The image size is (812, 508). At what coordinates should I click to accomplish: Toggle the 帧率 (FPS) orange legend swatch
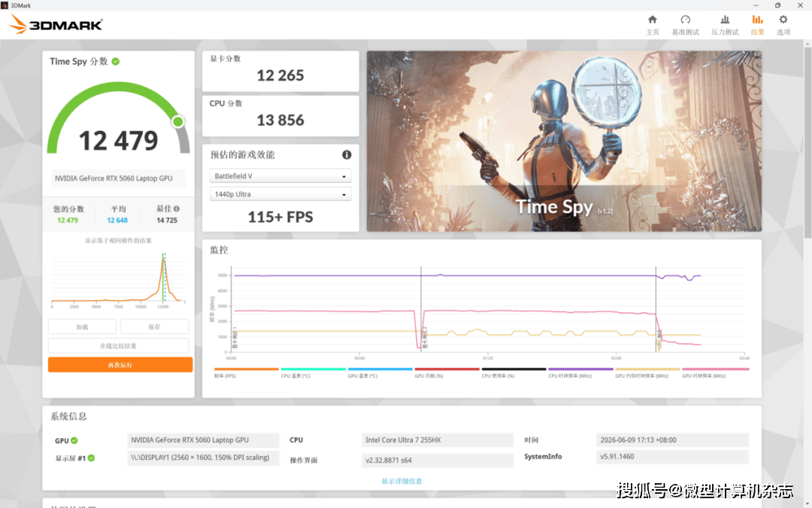coord(246,369)
